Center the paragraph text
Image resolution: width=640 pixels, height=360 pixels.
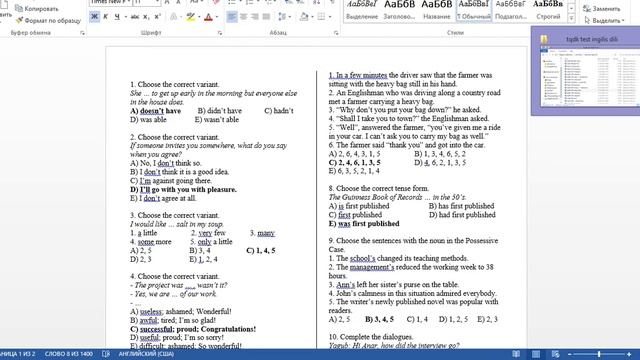tap(243, 17)
